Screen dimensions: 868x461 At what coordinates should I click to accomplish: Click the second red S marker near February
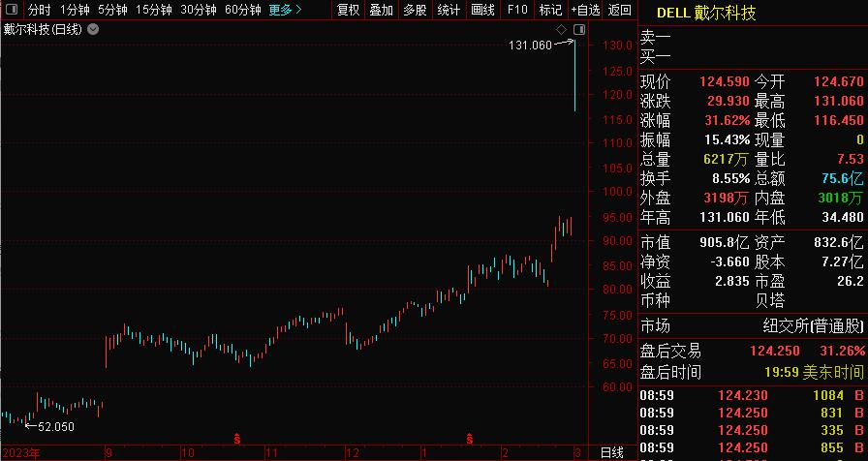(470, 440)
